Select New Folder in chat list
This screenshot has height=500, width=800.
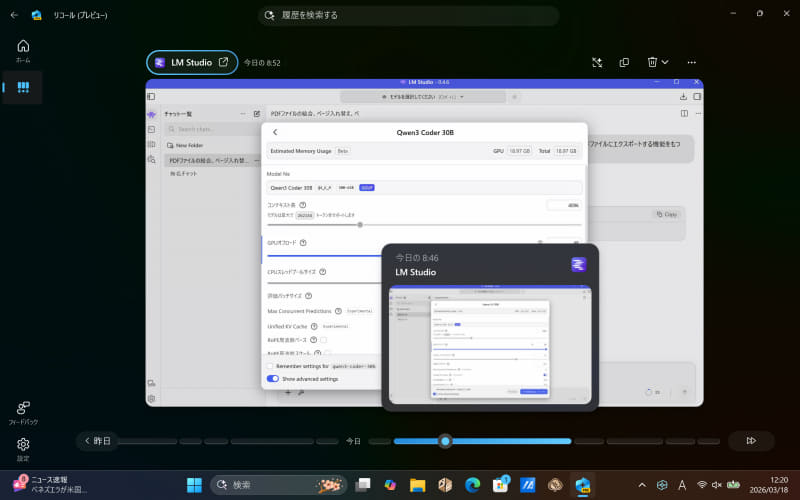(185, 145)
